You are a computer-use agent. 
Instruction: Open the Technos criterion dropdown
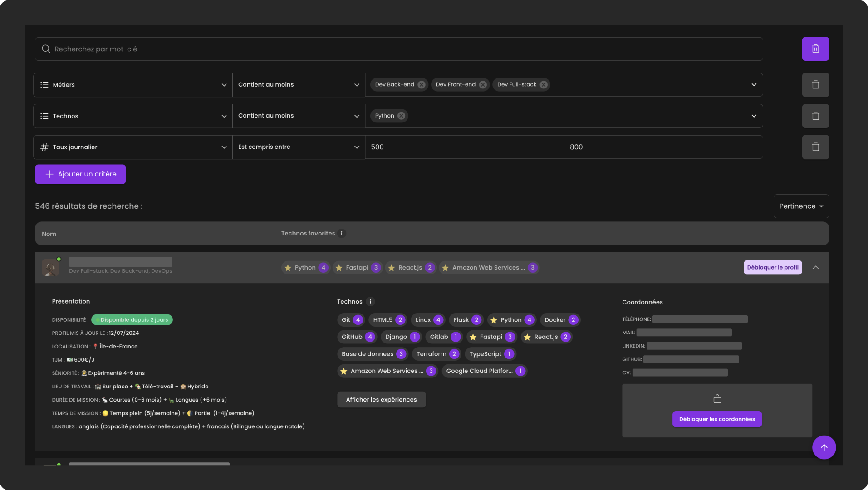pos(133,116)
